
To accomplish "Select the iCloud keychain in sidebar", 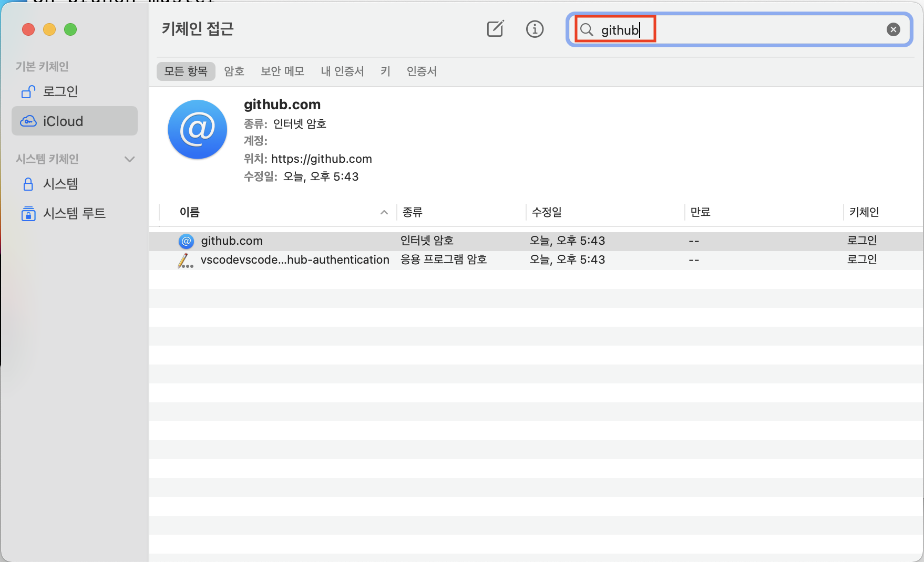I will 75,121.
